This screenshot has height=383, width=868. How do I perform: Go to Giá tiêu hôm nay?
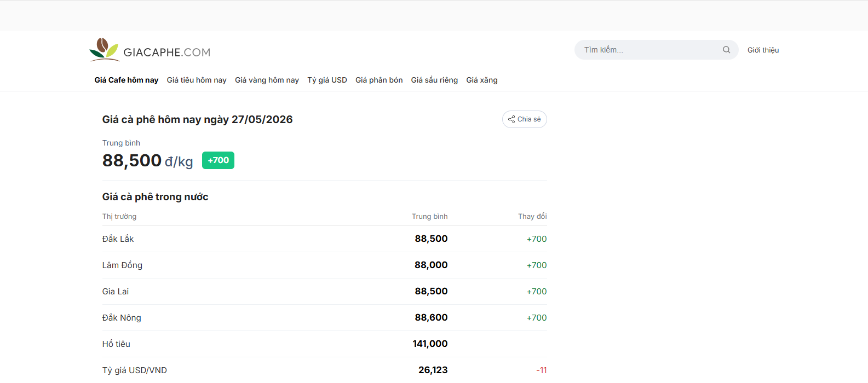pyautogui.click(x=197, y=80)
